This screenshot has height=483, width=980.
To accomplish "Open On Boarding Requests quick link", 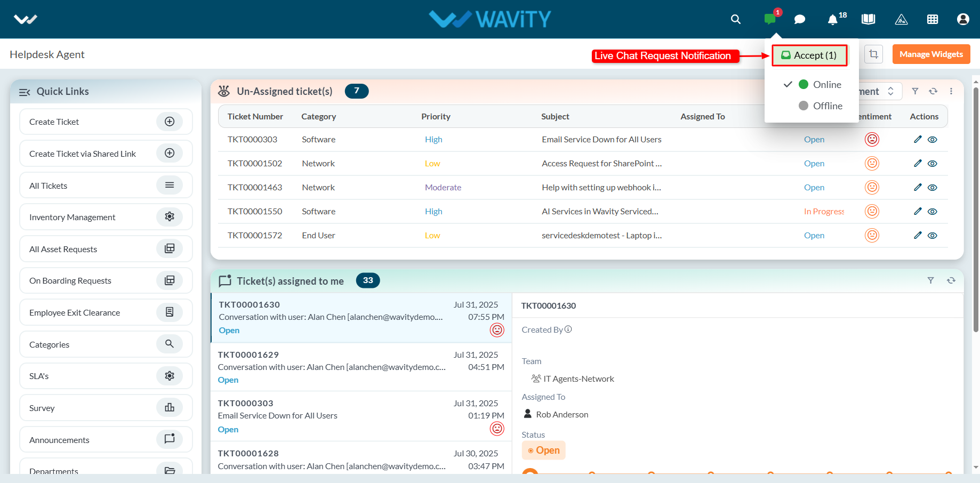I will 106,280.
